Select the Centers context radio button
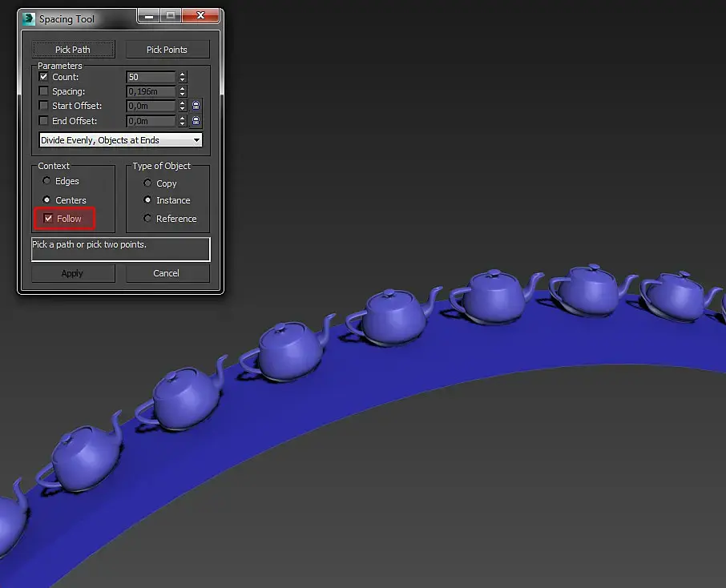 coord(46,199)
